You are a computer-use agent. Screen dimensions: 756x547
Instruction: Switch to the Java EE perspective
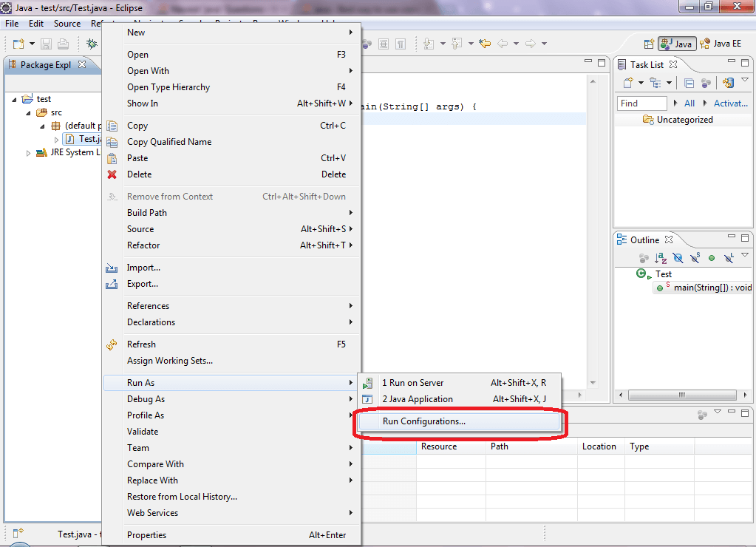click(x=721, y=44)
